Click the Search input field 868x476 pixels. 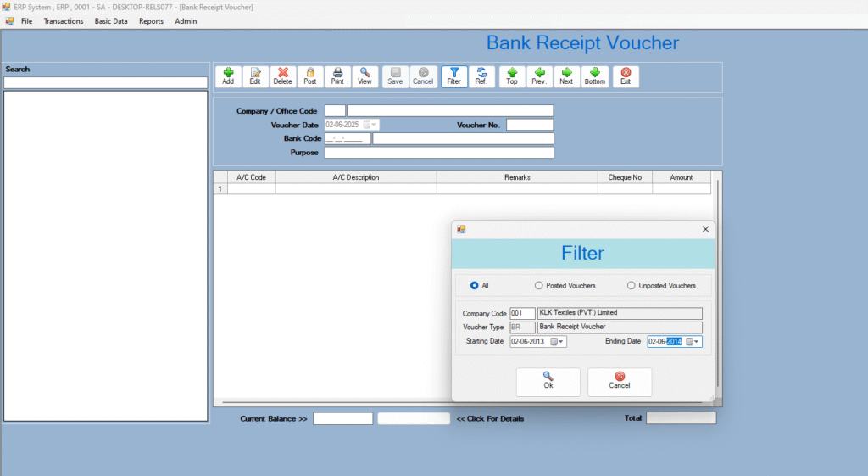coord(105,82)
